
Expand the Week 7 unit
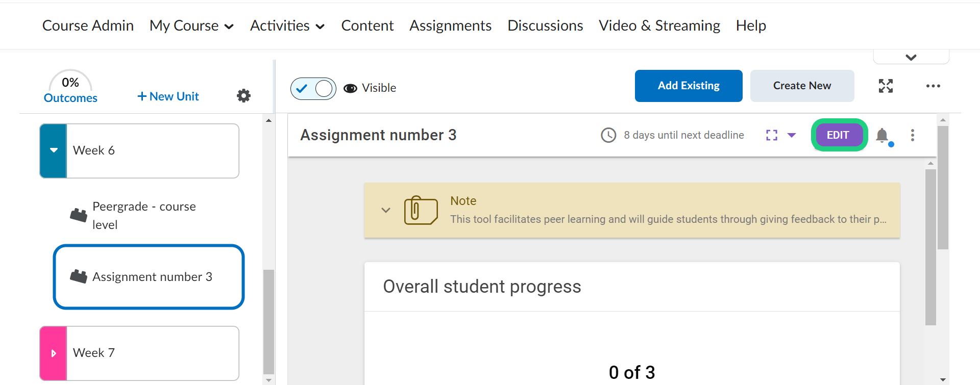pos(54,353)
